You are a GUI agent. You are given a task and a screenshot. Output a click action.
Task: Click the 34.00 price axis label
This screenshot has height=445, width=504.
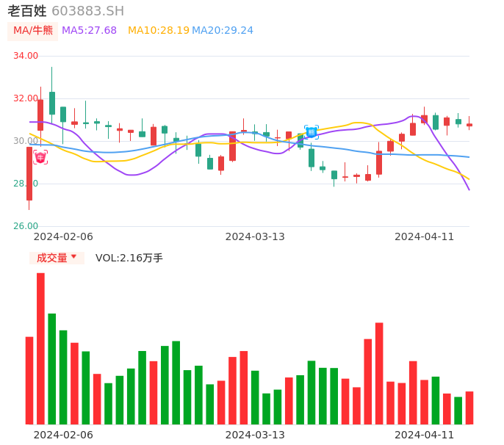click(x=26, y=56)
